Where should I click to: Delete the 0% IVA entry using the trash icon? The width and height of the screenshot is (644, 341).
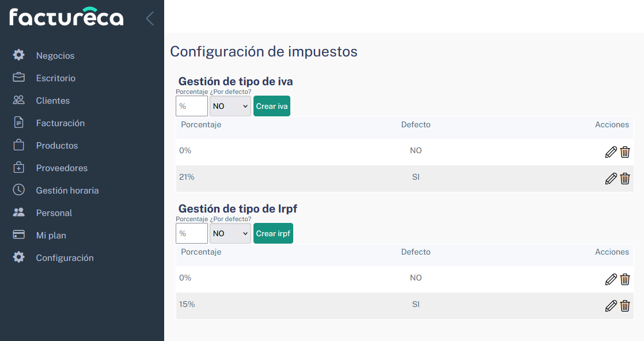tap(625, 152)
